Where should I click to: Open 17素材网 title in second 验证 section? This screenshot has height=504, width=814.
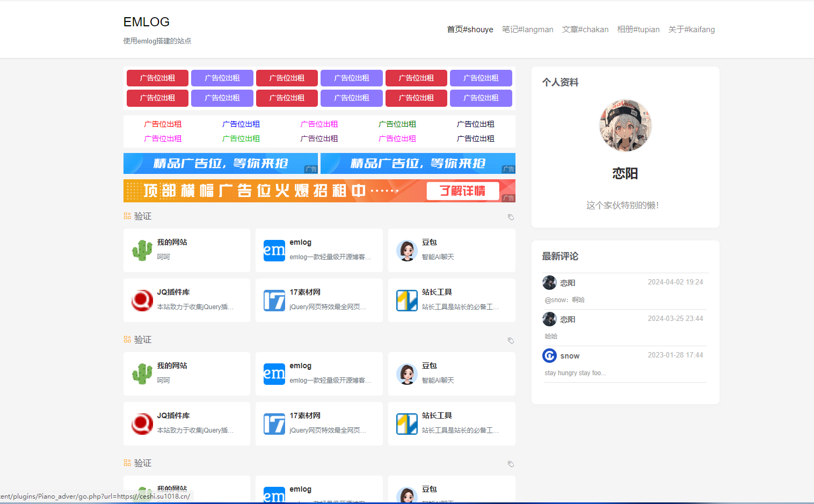pos(305,415)
